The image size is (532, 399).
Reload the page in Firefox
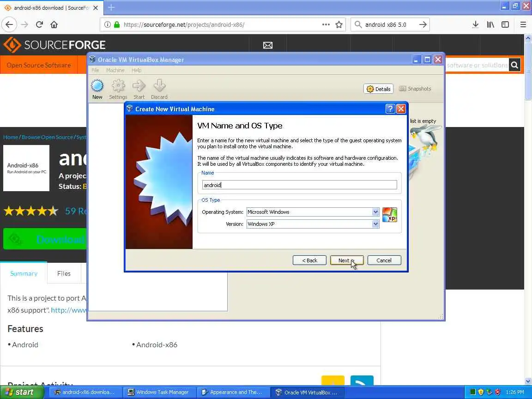pos(39,24)
